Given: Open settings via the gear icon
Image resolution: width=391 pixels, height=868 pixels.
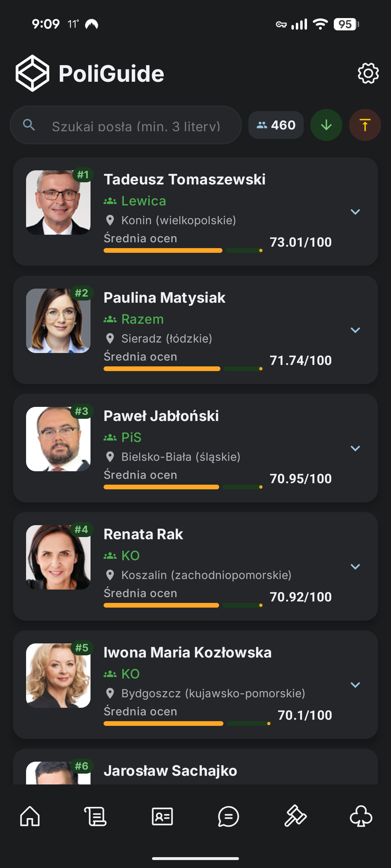Looking at the screenshot, I should coord(368,73).
